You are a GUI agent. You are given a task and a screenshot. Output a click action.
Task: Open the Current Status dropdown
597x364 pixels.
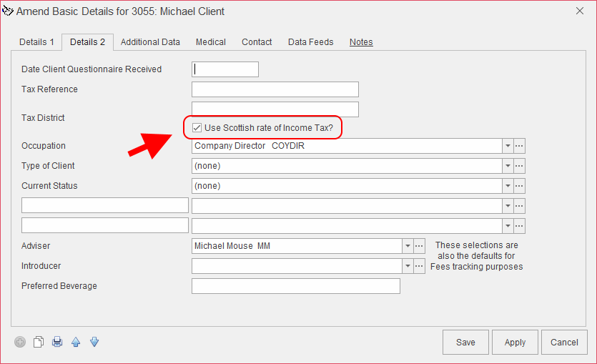click(508, 186)
